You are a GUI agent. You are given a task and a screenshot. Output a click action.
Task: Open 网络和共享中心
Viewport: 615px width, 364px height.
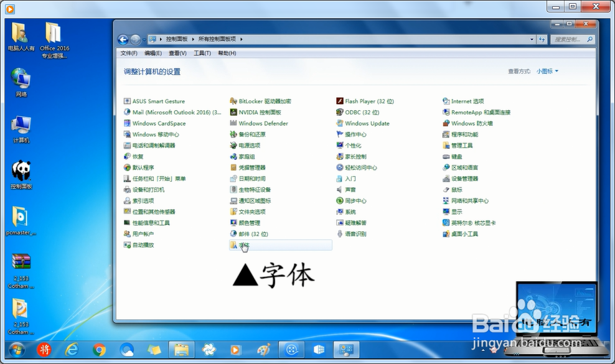pos(466,201)
